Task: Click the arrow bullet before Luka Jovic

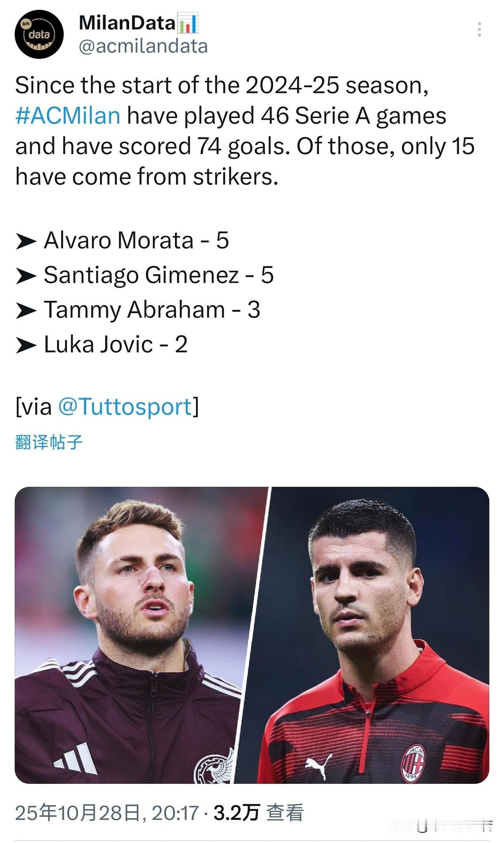Action: 26,345
